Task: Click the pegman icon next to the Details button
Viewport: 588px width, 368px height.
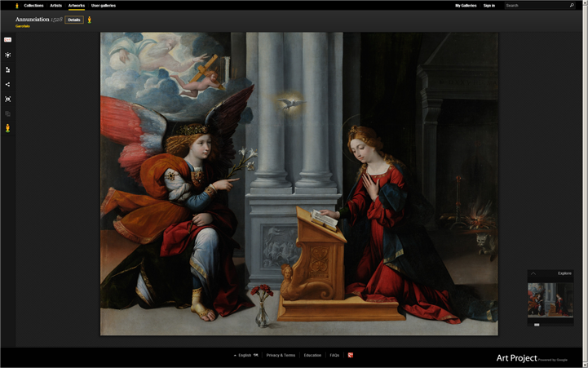Action: click(89, 20)
